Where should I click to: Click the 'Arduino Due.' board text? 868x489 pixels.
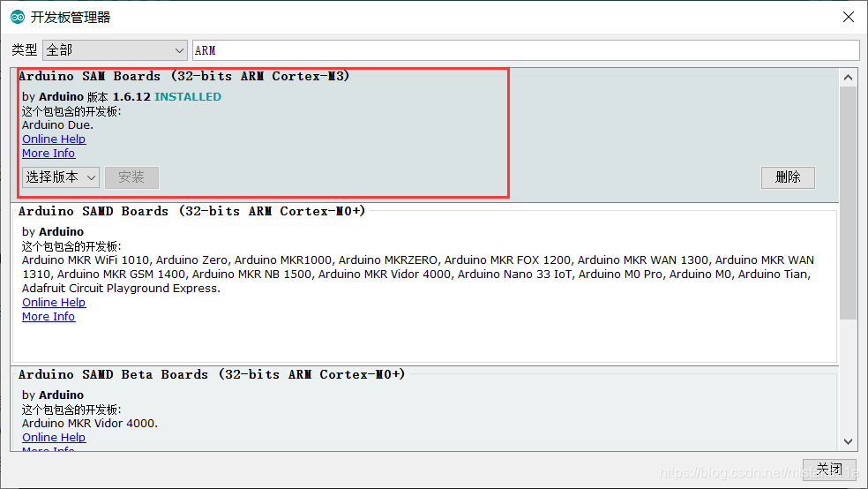tap(57, 125)
